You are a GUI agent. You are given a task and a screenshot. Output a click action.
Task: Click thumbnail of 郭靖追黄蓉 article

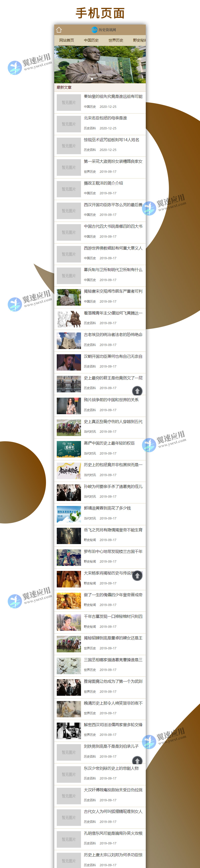68,514
